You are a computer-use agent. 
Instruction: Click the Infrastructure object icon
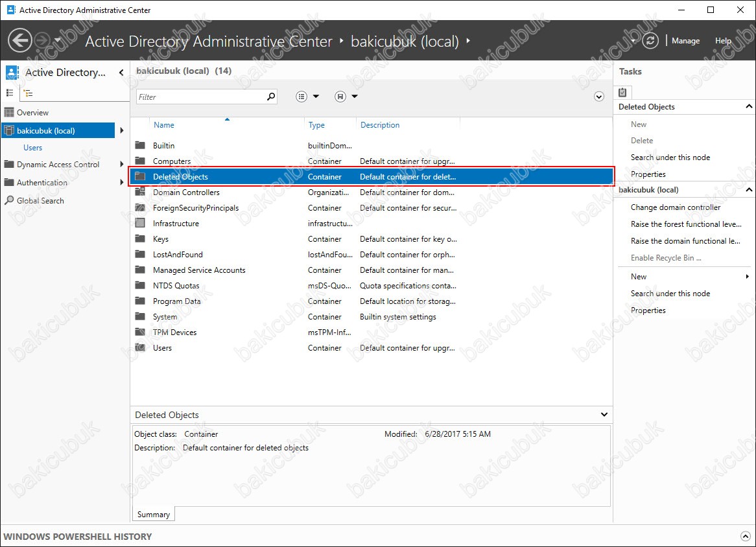coord(140,223)
